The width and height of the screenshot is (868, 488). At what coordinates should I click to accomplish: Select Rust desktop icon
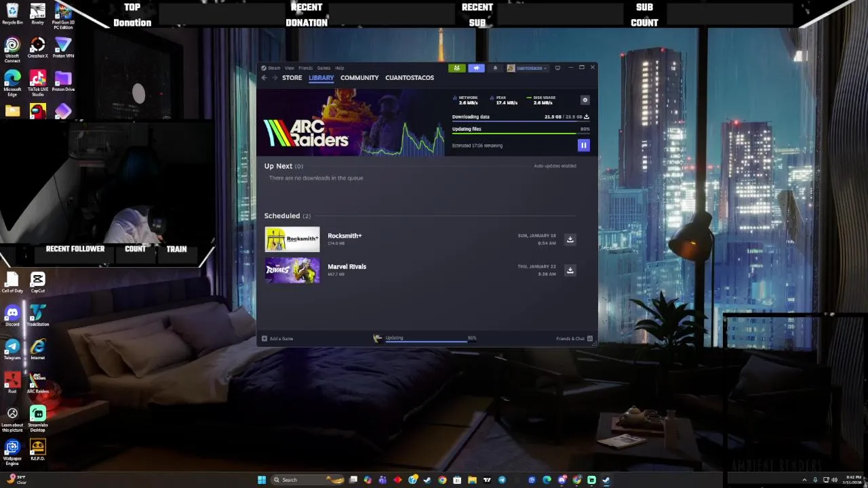tap(12, 382)
